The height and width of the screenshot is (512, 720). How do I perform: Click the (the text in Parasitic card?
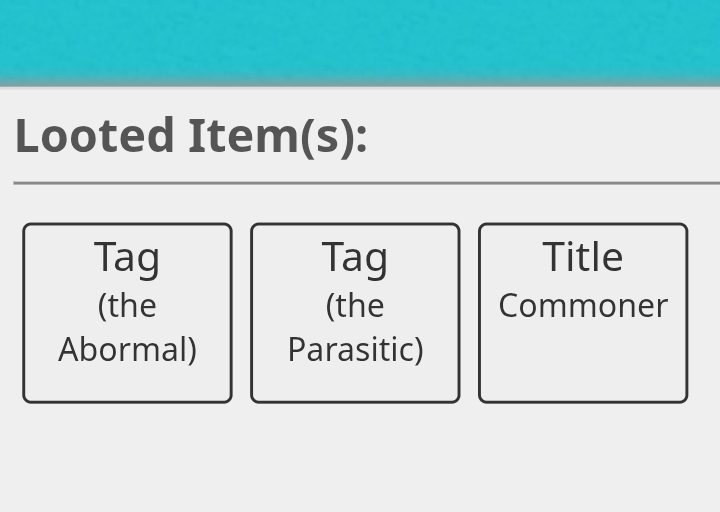(355, 306)
